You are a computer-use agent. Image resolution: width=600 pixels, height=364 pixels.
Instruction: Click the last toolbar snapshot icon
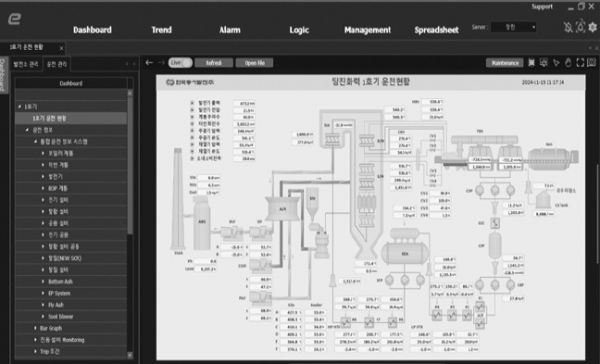592,63
